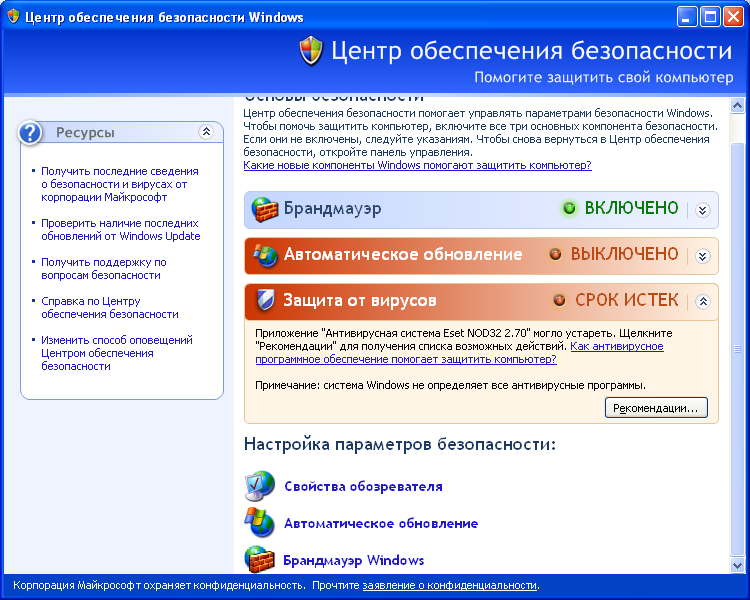Click the firewall brick-wall icon beside Брандмауэр header
The width and height of the screenshot is (750, 600).
[x=265, y=210]
